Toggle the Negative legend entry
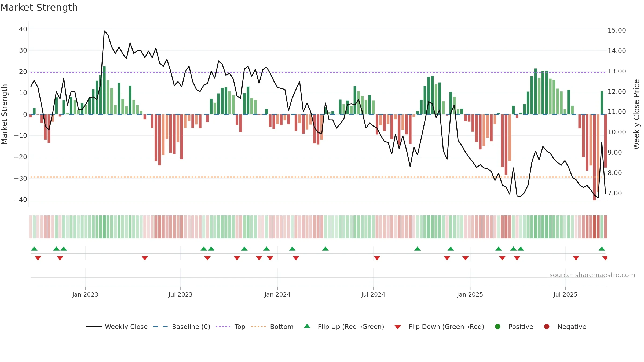 click(565, 327)
